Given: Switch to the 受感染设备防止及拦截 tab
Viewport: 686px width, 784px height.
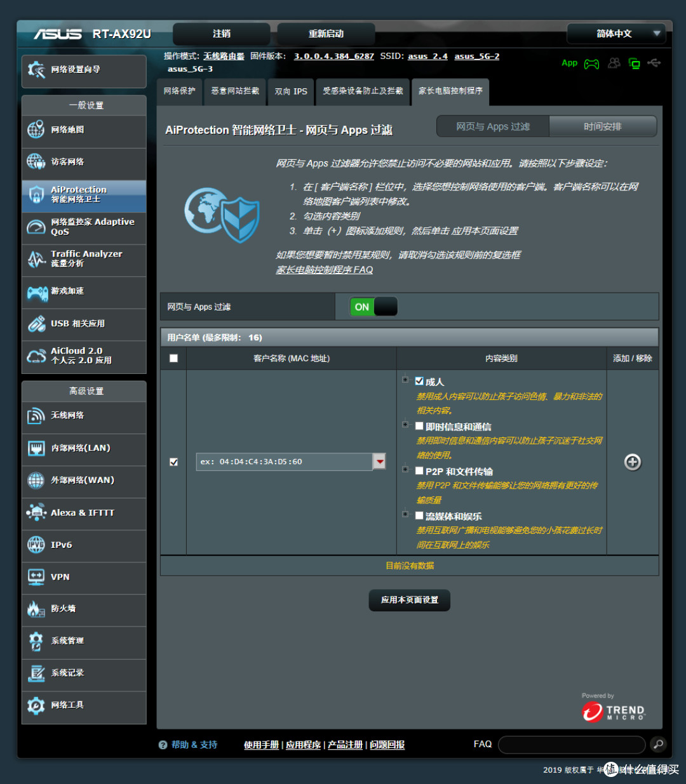Looking at the screenshot, I should pyautogui.click(x=363, y=91).
